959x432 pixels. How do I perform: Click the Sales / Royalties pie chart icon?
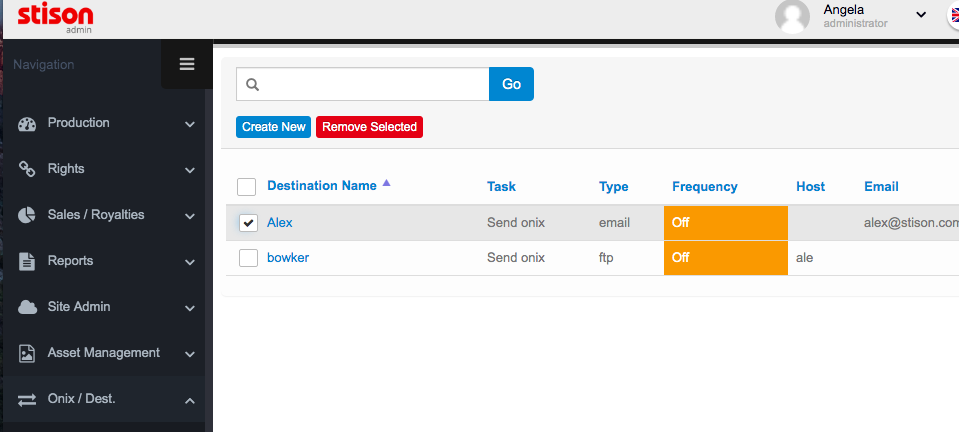point(28,215)
